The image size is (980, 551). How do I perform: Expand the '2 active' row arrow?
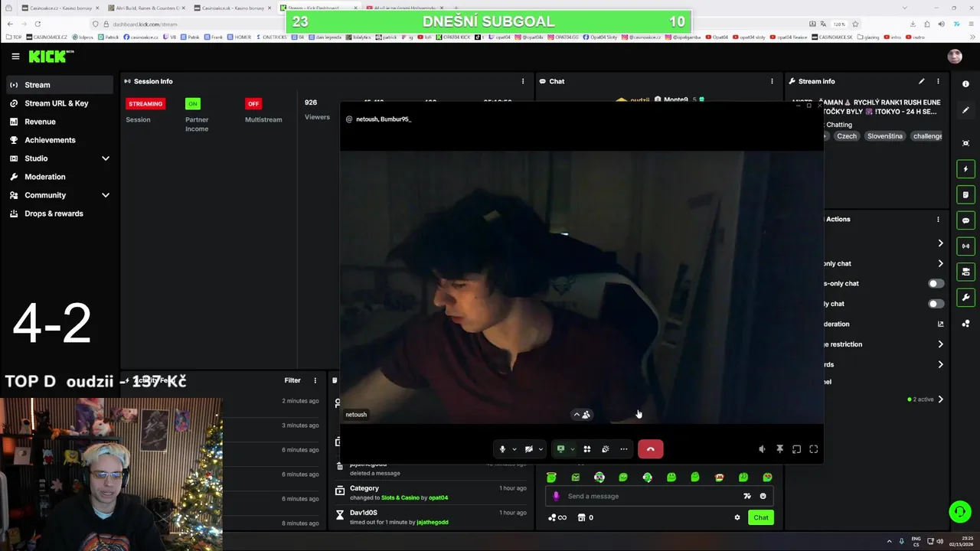pos(940,399)
